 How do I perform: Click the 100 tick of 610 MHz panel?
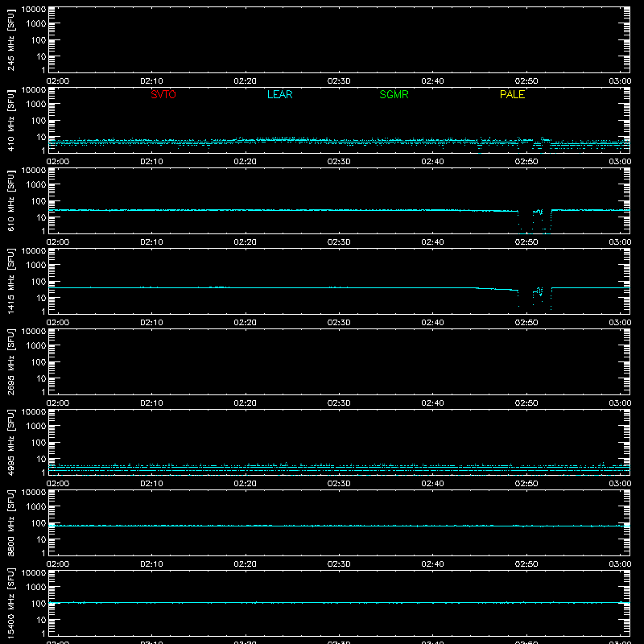click(x=39, y=201)
